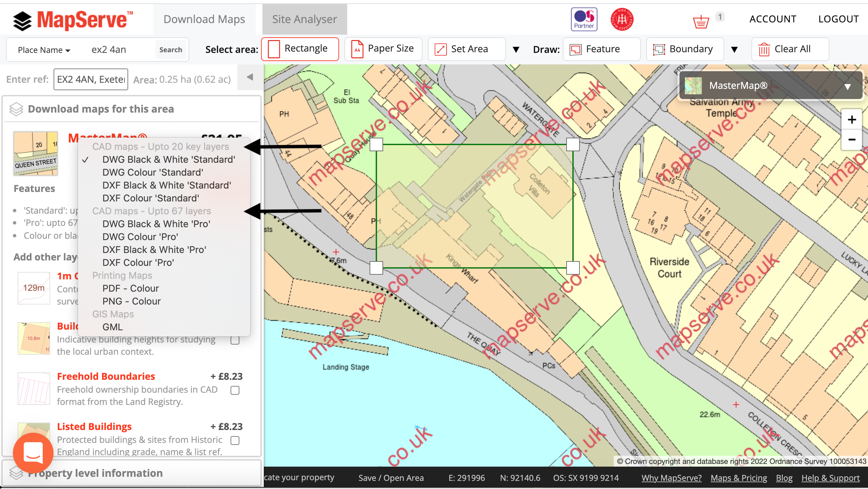This screenshot has width=868, height=489.
Task: Toggle PNG - Colour printing map option
Action: tap(131, 300)
